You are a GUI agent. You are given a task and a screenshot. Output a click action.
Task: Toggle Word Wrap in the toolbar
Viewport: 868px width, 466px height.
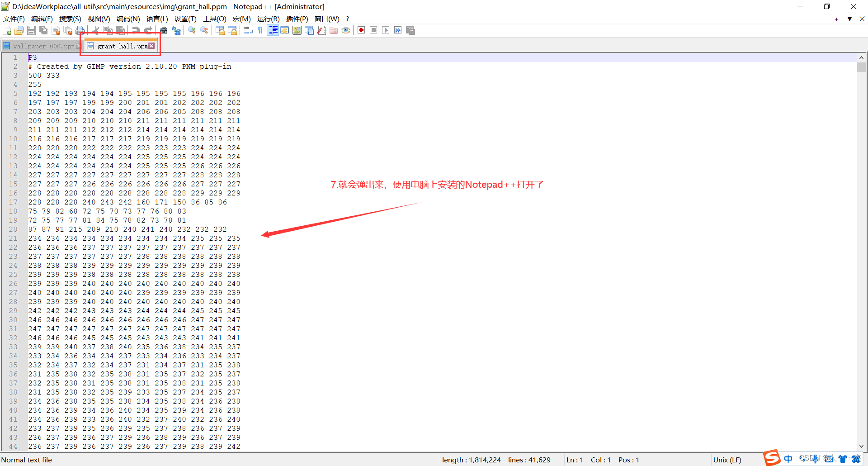tap(248, 30)
